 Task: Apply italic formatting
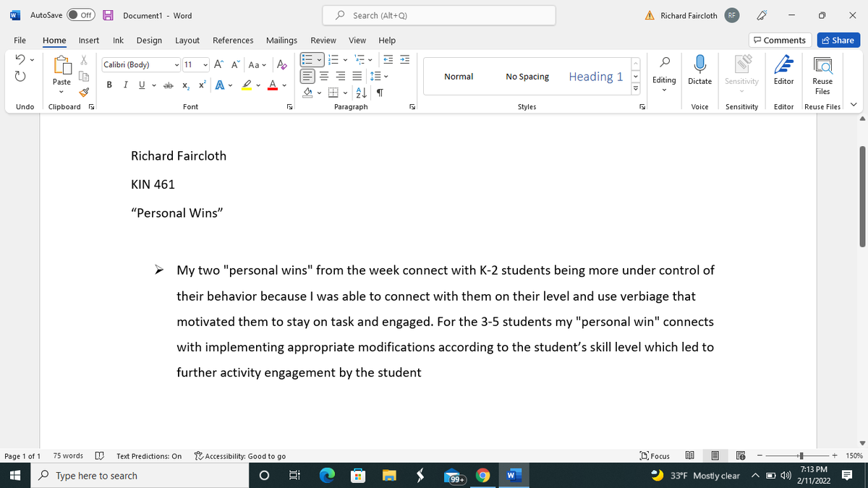pyautogui.click(x=126, y=86)
